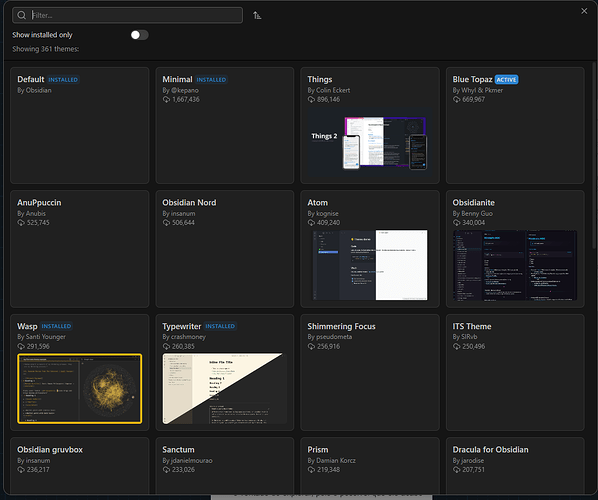598x500 pixels.
Task: Select the Shimmering Focus theme
Action: point(370,372)
